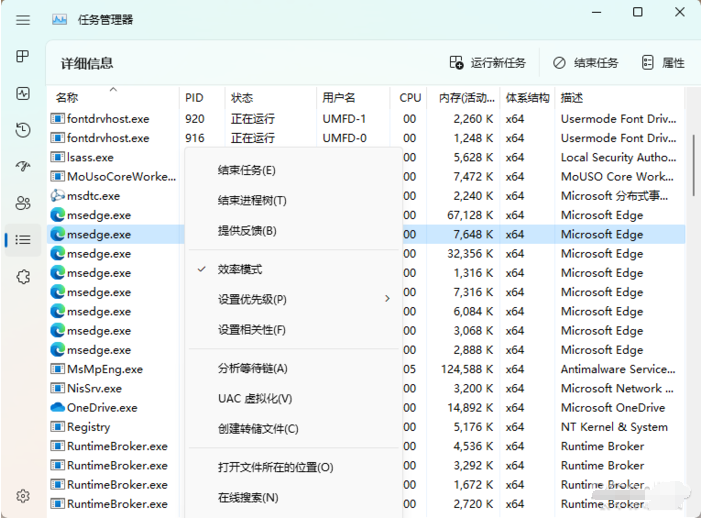Choose 结束进程树 from context menu
This screenshot has height=521, width=704.
(252, 200)
